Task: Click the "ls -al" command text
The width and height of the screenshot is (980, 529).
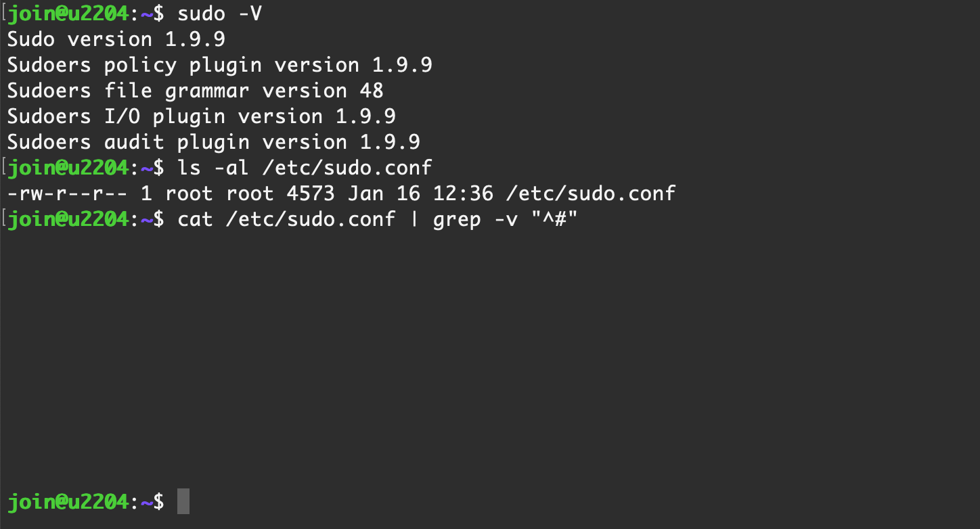Action: pos(213,168)
